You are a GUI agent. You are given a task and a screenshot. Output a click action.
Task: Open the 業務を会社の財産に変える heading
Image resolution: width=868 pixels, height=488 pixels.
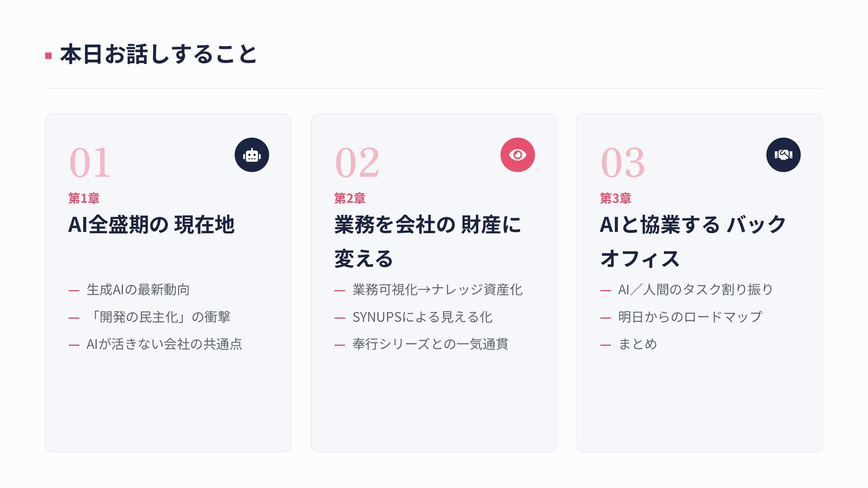point(428,242)
